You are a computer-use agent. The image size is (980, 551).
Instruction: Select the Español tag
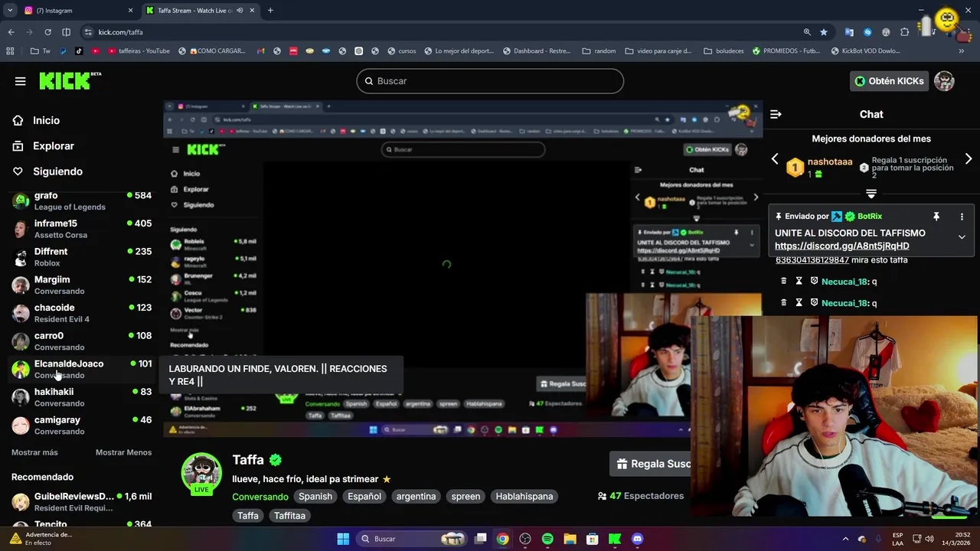364,496
